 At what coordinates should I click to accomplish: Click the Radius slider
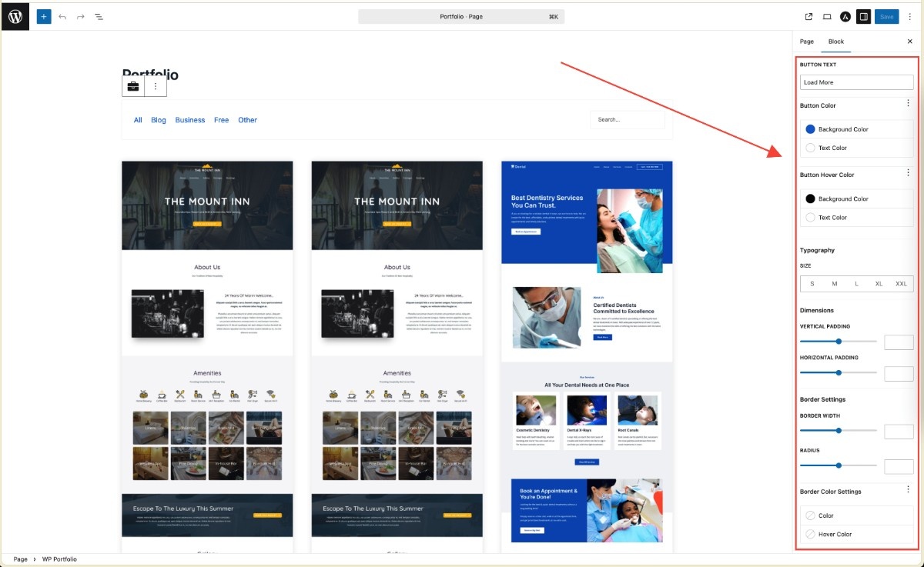839,465
